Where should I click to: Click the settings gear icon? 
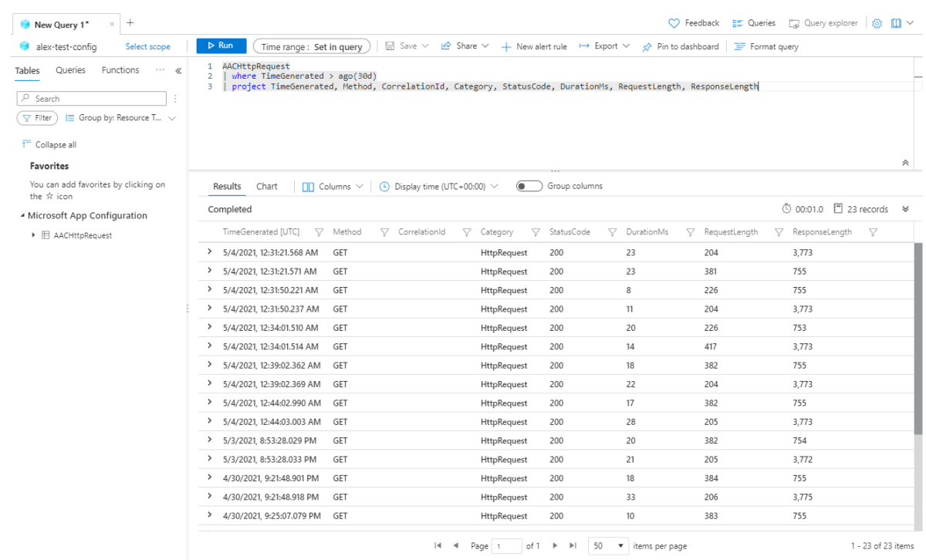click(x=876, y=22)
